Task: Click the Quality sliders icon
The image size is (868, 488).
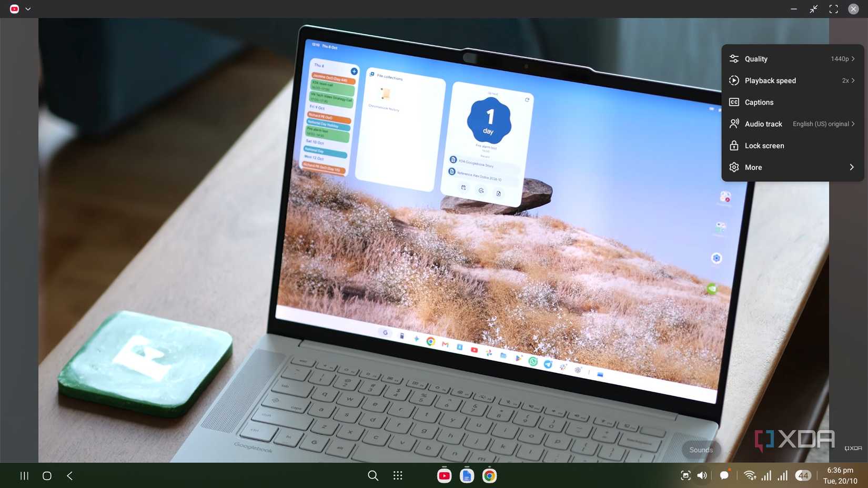Action: [734, 59]
